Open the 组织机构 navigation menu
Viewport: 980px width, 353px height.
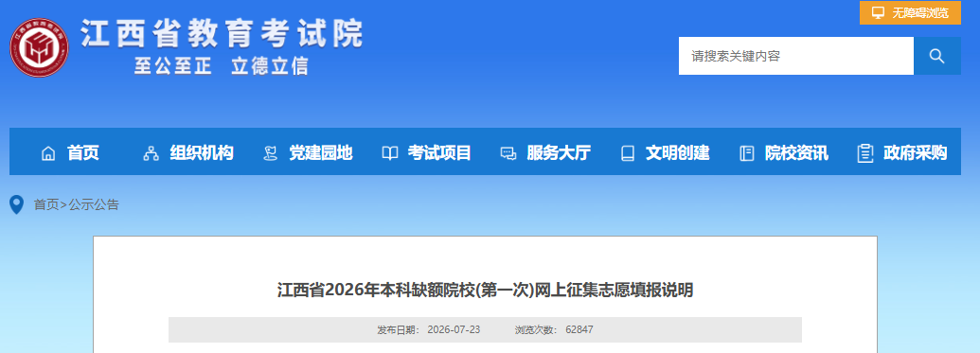pos(202,152)
